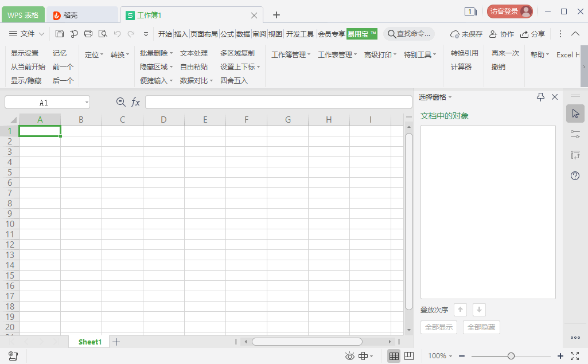Click the horizontal scrollbar thumb
This screenshot has width=588, height=364.
[307, 342]
